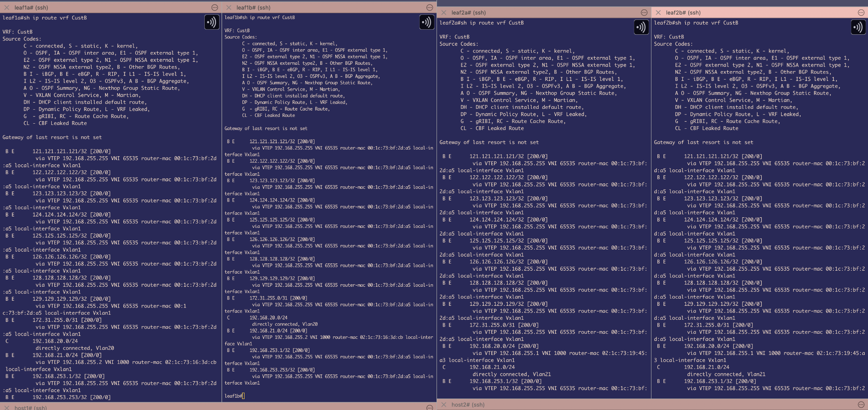The image size is (868, 410).
Task: Click the leaf1b# command prompt cursor
Action: point(243,396)
